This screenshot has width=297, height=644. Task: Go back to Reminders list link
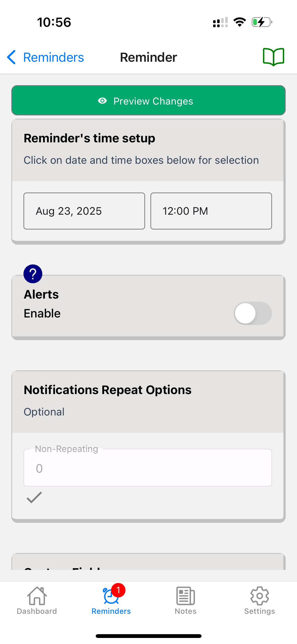click(x=53, y=57)
